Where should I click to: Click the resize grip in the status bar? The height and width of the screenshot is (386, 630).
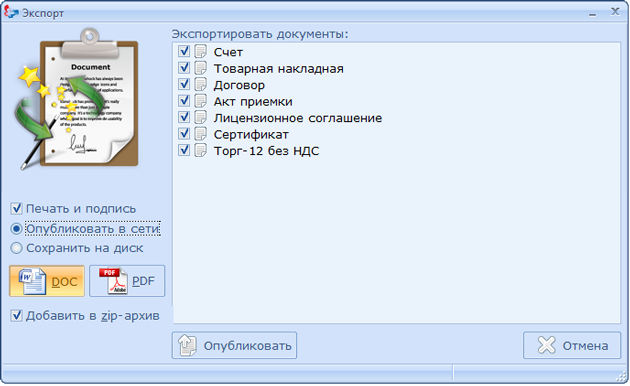(x=622, y=376)
